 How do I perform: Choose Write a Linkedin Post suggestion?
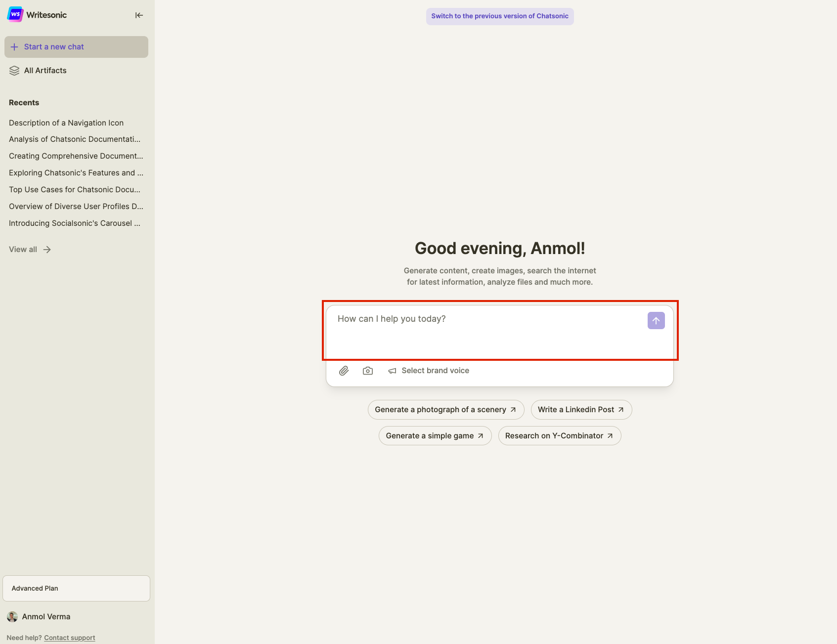[581, 410]
